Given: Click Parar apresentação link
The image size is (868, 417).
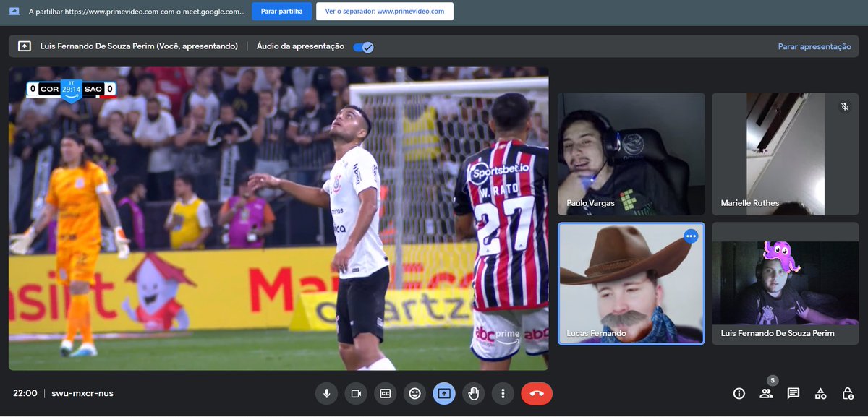Looking at the screenshot, I should 814,46.
